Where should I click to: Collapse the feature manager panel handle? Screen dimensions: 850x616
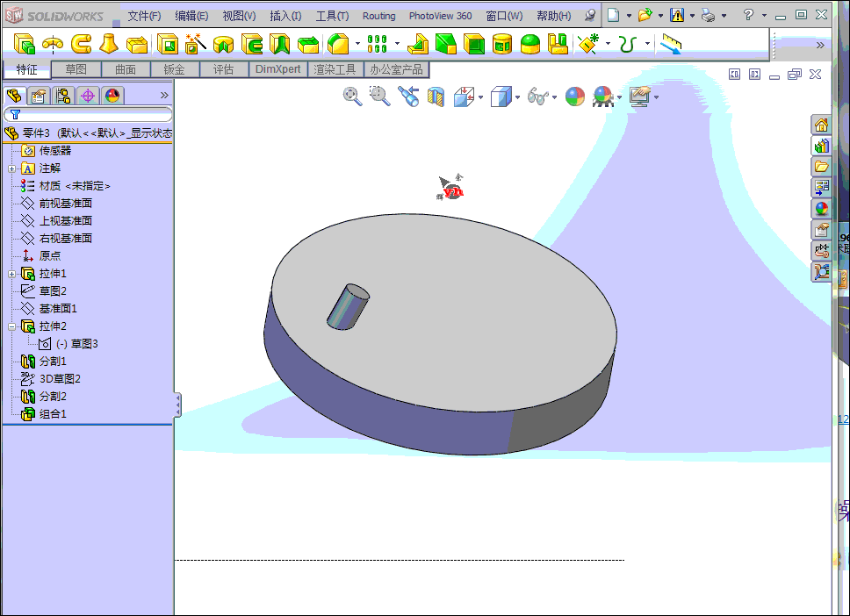coord(177,405)
